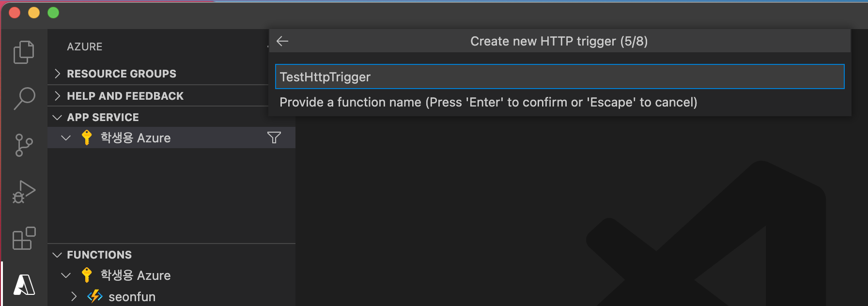The width and height of the screenshot is (868, 306).
Task: Click the function name input field
Action: 559,77
